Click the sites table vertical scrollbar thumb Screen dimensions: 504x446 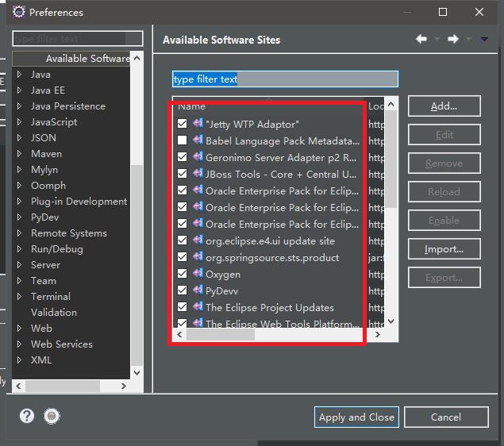(x=391, y=160)
